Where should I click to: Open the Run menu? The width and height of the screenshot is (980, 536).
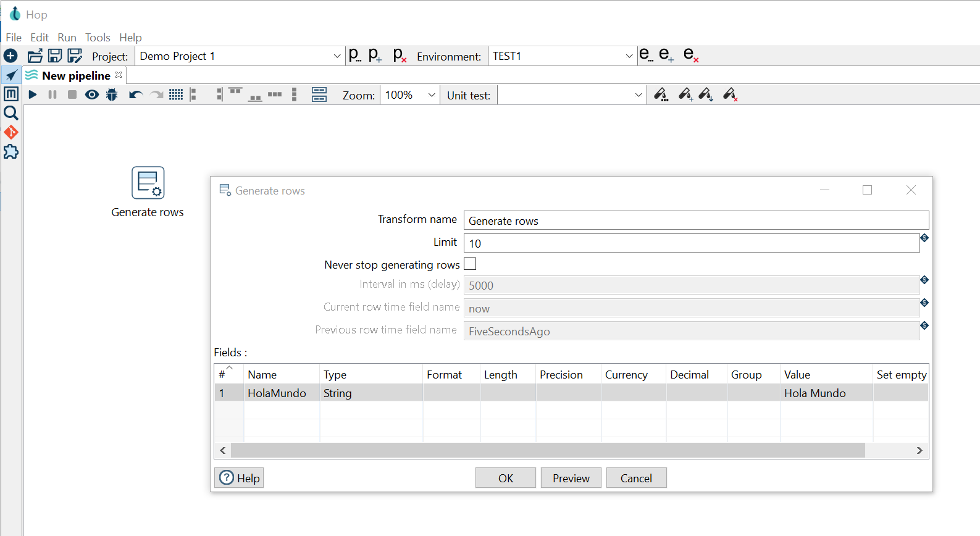click(x=67, y=38)
